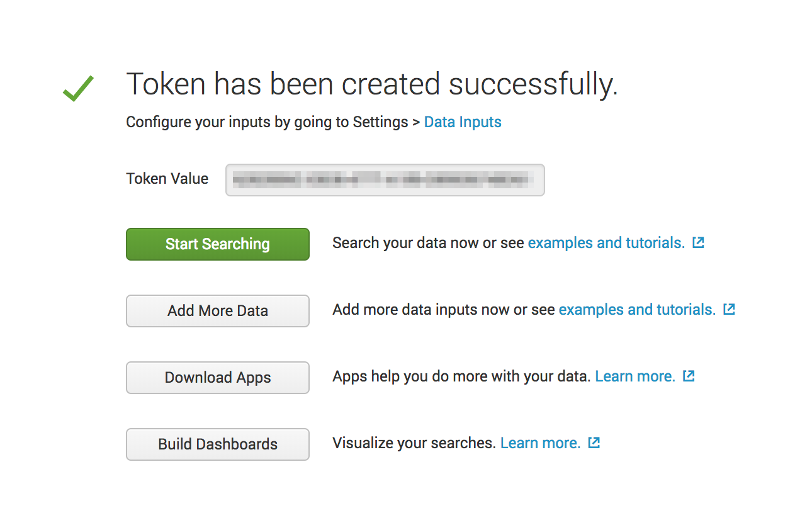Click the Build Dashboards button
This screenshot has height=525, width=812.
coord(217,444)
